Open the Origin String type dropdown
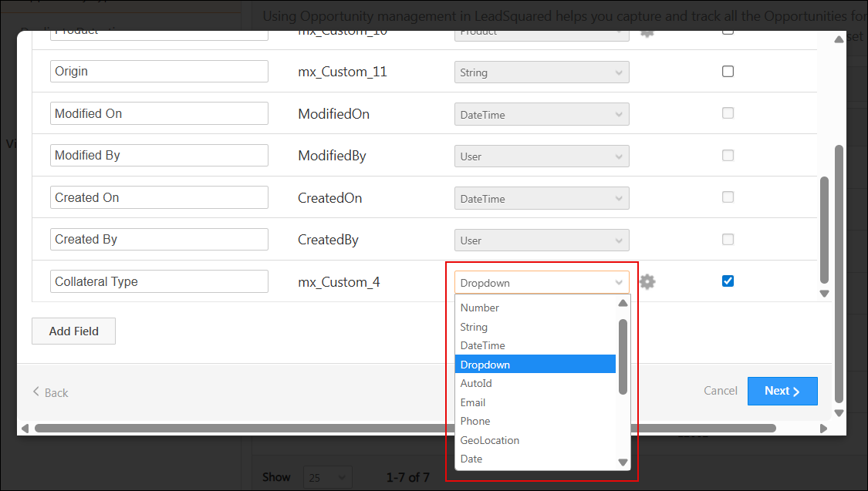 tap(541, 72)
